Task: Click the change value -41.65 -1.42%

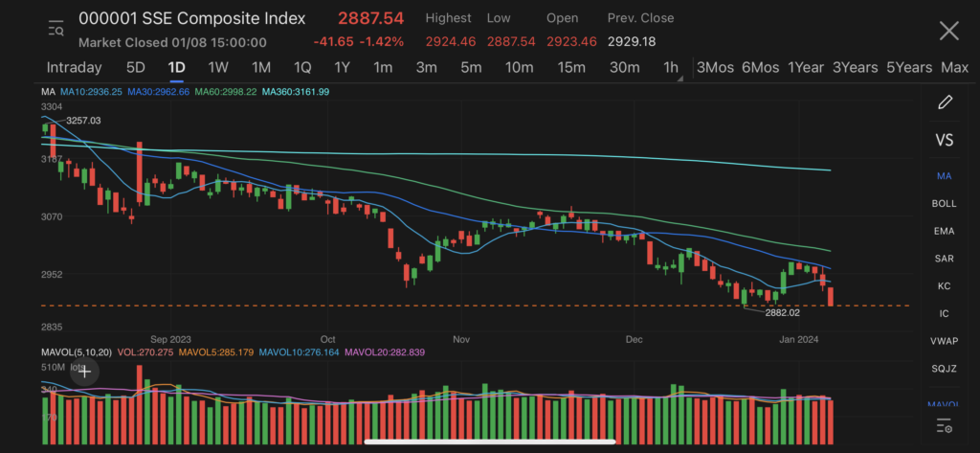Action: pos(359,42)
